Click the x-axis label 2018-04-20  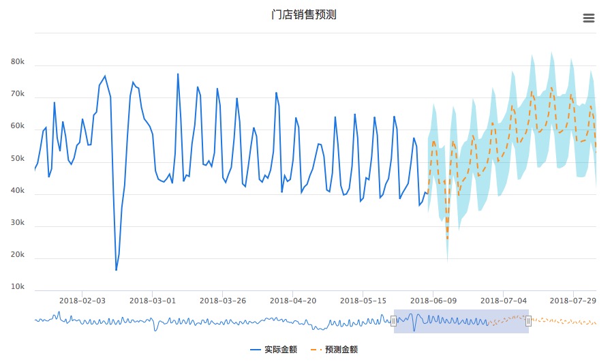tap(293, 301)
